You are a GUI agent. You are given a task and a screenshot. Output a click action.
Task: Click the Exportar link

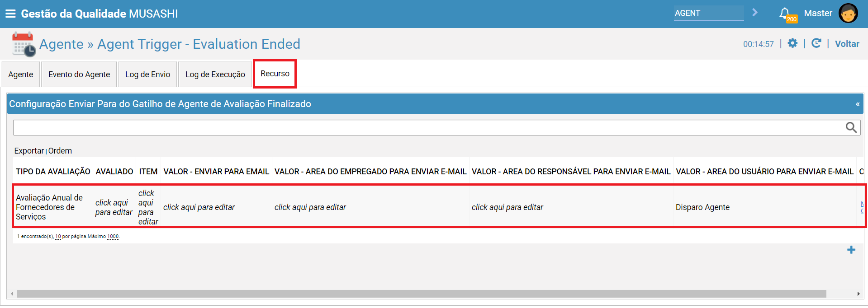[29, 151]
